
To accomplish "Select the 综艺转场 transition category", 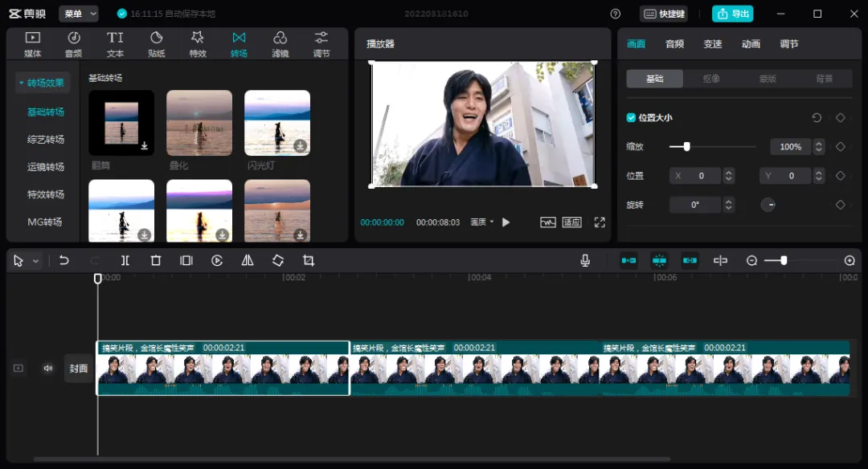I will pos(45,140).
